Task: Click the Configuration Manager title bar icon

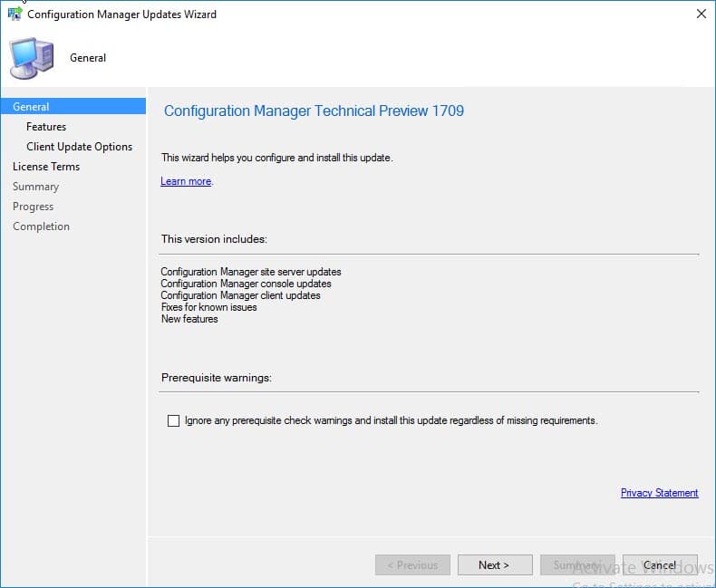Action: point(15,14)
